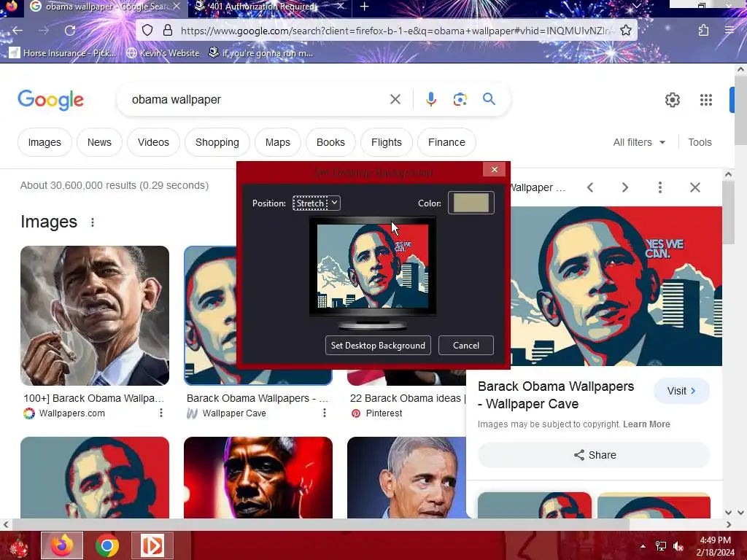Switch to the Videos search tab
Screen dimensions: 747x560
point(153,142)
